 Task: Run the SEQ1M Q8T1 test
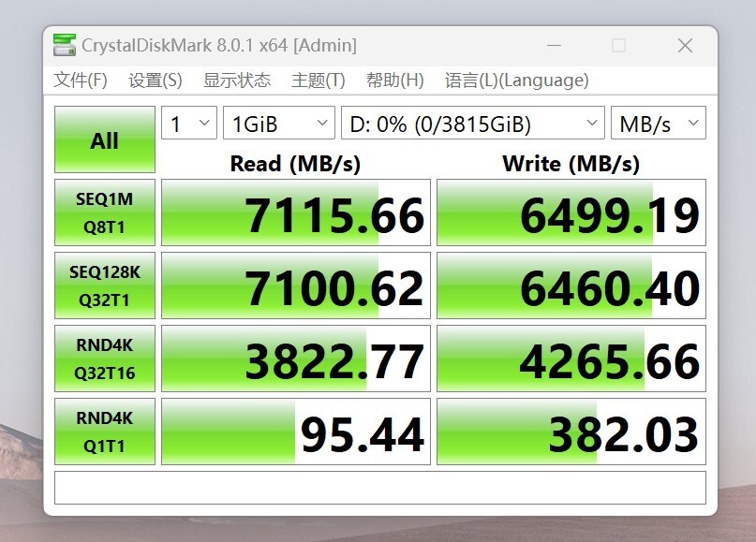coord(105,212)
